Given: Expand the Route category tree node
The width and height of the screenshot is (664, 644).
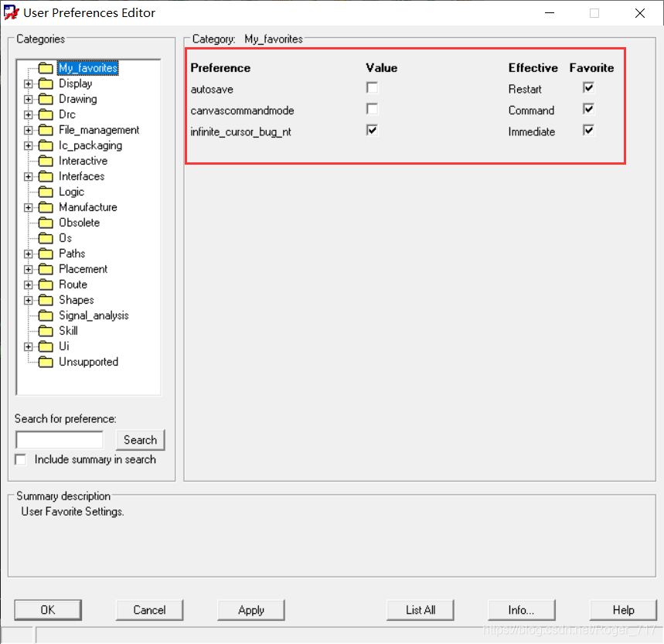Looking at the screenshot, I should (x=29, y=285).
